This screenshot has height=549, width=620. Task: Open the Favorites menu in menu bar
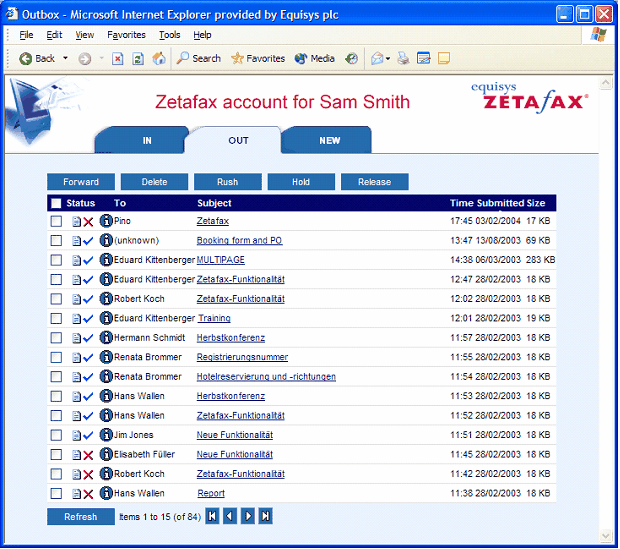126,35
